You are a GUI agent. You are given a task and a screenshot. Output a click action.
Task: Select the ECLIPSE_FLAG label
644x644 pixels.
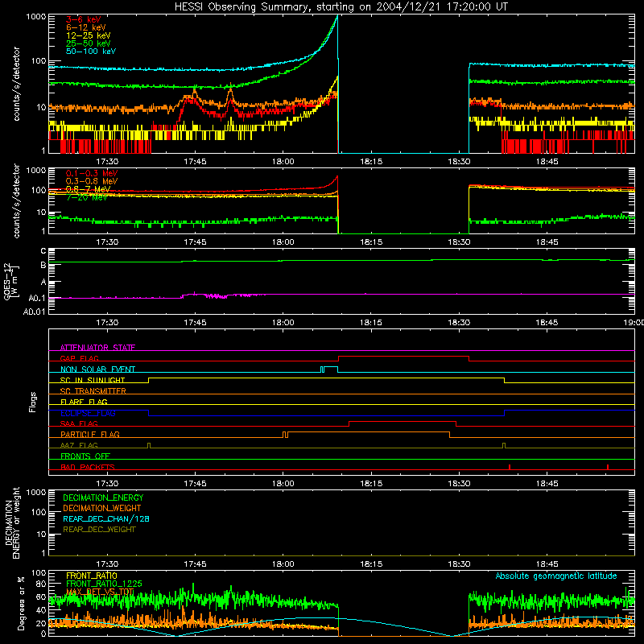(88, 413)
